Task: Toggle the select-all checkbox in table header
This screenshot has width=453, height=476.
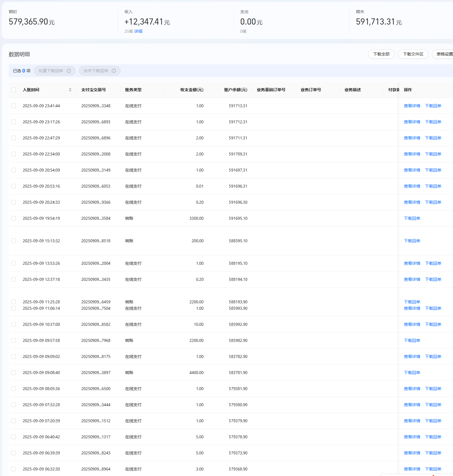Action: (x=13, y=90)
